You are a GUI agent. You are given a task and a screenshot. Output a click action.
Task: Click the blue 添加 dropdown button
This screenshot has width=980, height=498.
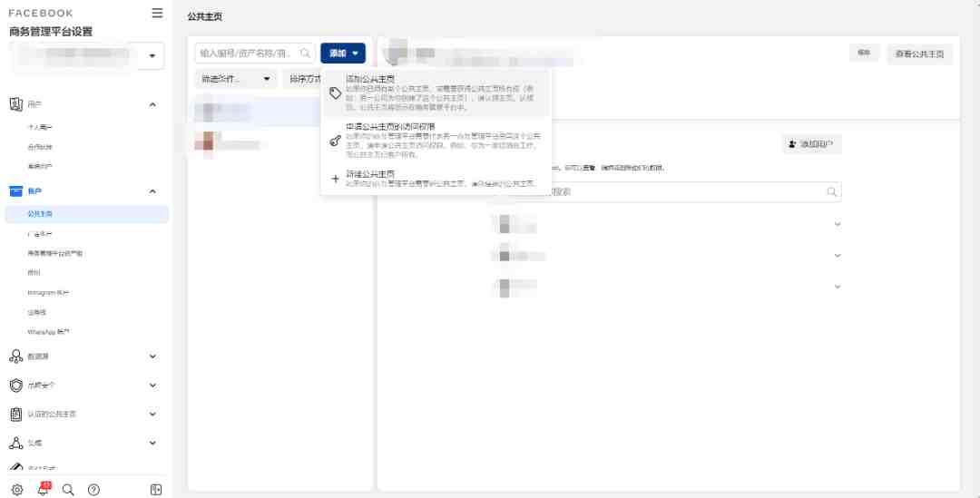click(343, 54)
